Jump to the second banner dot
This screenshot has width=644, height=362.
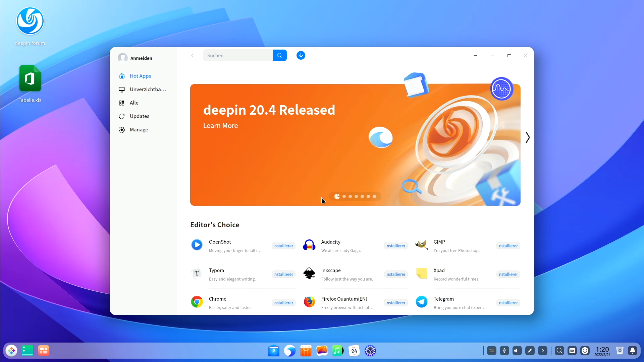(344, 196)
